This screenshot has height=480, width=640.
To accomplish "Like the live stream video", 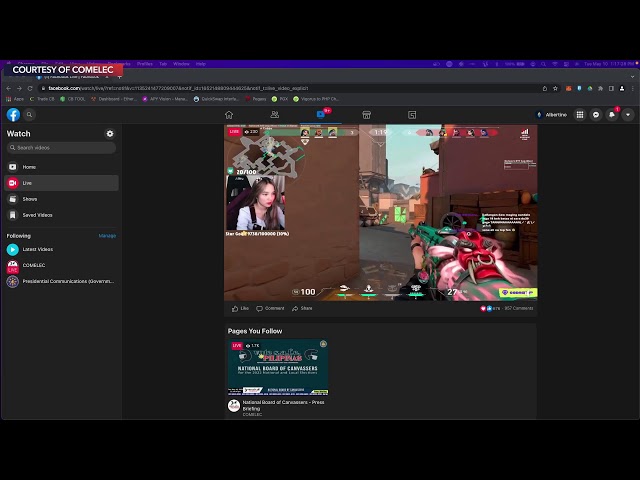I will [240, 309].
